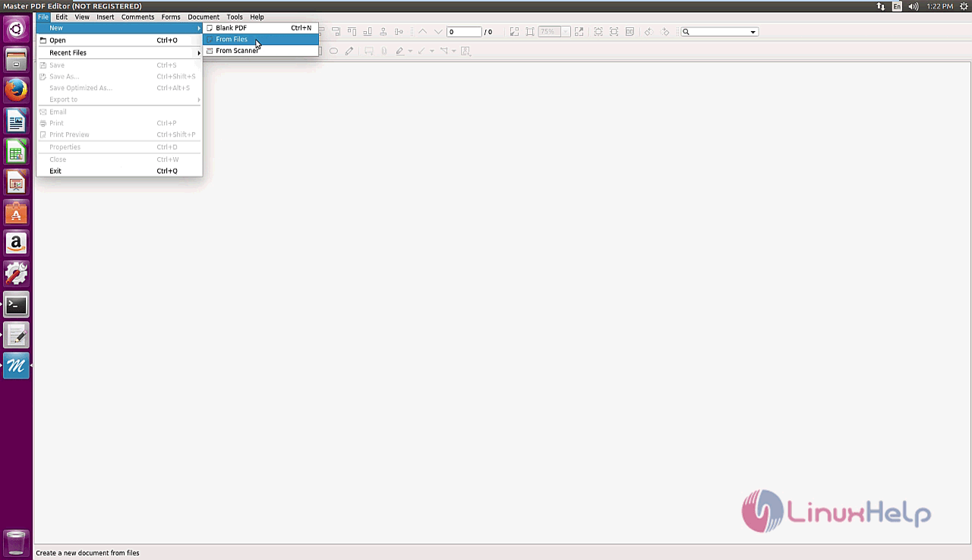Image resolution: width=972 pixels, height=560 pixels.
Task: Select the highlight text tool
Action: tap(400, 51)
